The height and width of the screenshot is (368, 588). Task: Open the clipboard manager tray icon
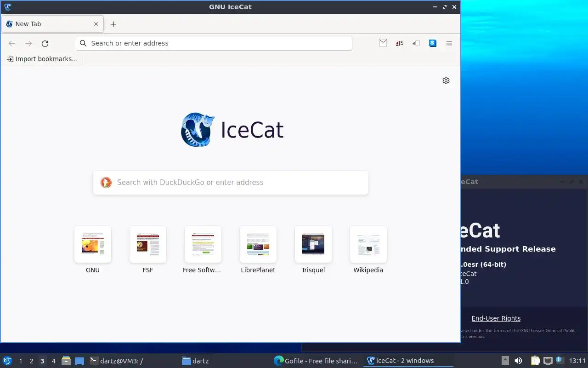point(535,361)
